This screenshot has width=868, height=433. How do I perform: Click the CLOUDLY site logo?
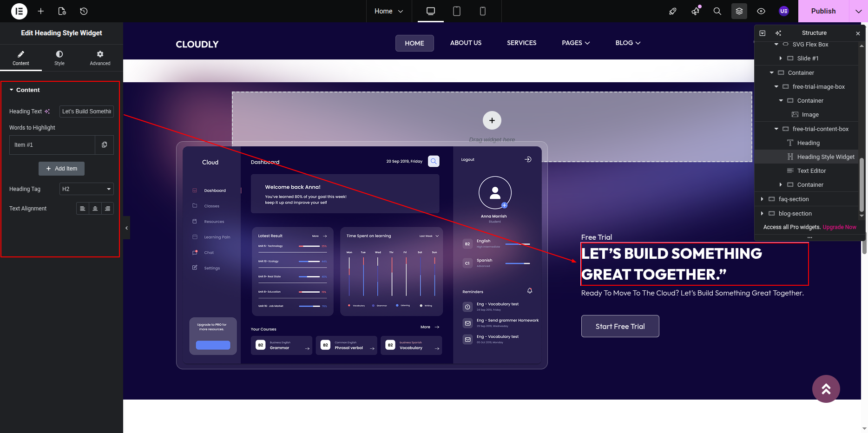[197, 44]
